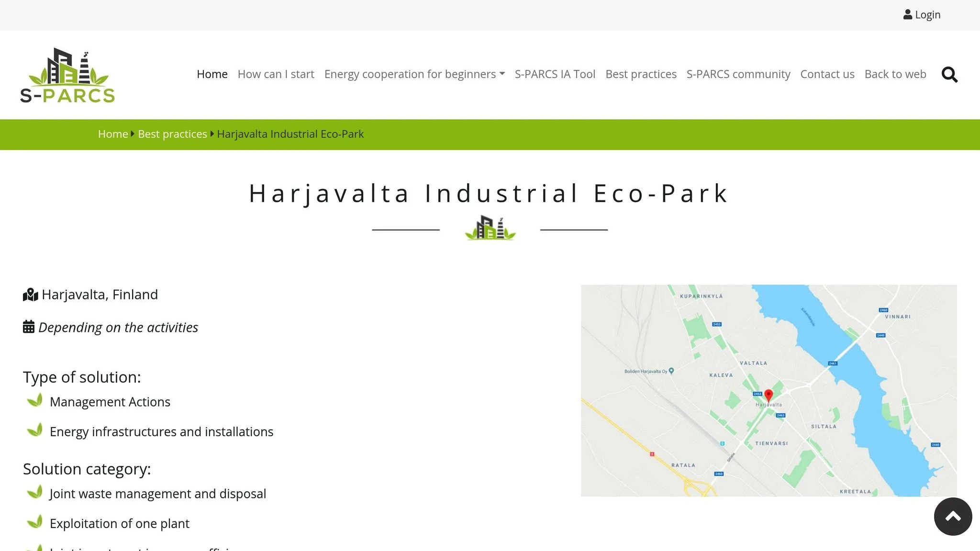
Task: Click the RATALA label on map
Action: [x=683, y=465]
